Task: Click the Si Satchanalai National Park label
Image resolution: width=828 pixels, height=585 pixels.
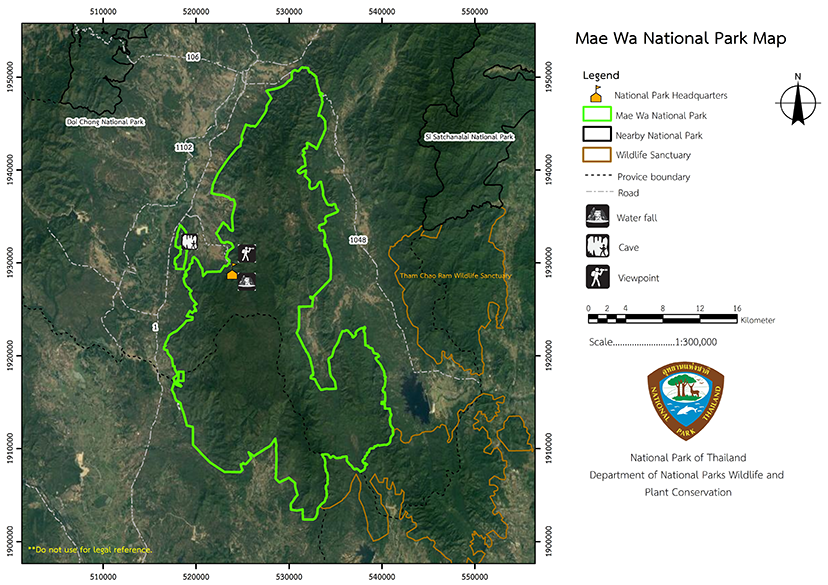Action: click(x=468, y=136)
